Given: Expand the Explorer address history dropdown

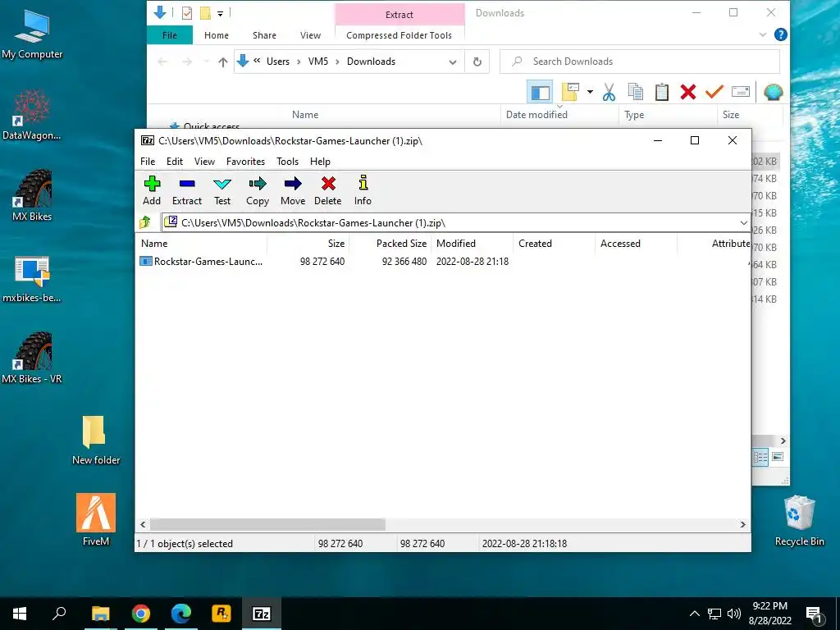Looking at the screenshot, I should [x=453, y=62].
